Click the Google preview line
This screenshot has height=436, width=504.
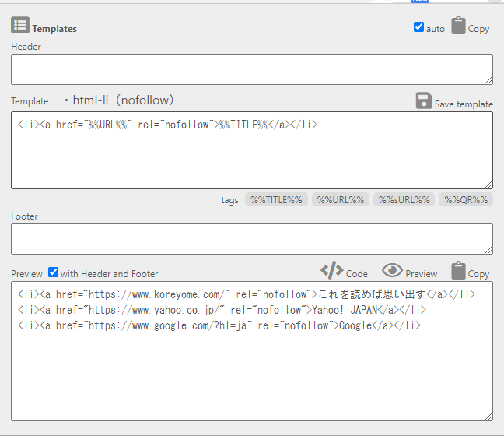click(x=219, y=325)
